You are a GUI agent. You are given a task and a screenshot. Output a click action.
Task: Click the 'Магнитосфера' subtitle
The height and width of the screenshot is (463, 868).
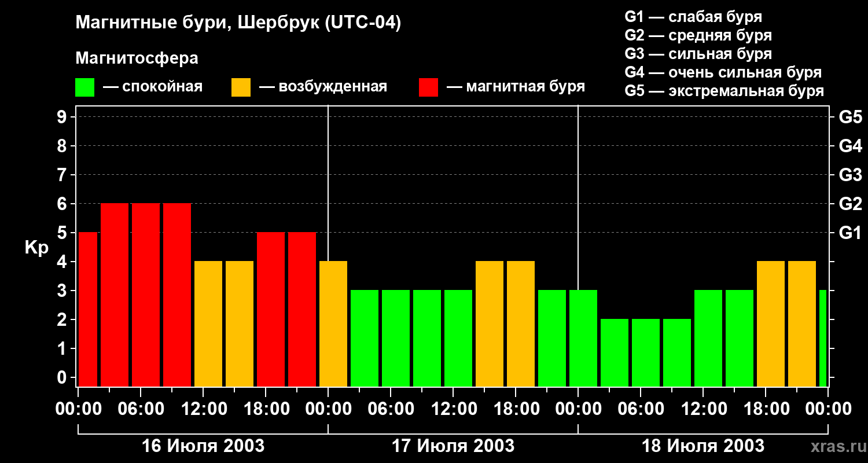(137, 58)
